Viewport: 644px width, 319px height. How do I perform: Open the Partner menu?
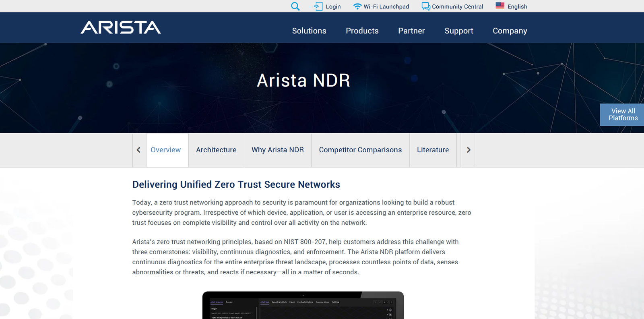click(411, 31)
